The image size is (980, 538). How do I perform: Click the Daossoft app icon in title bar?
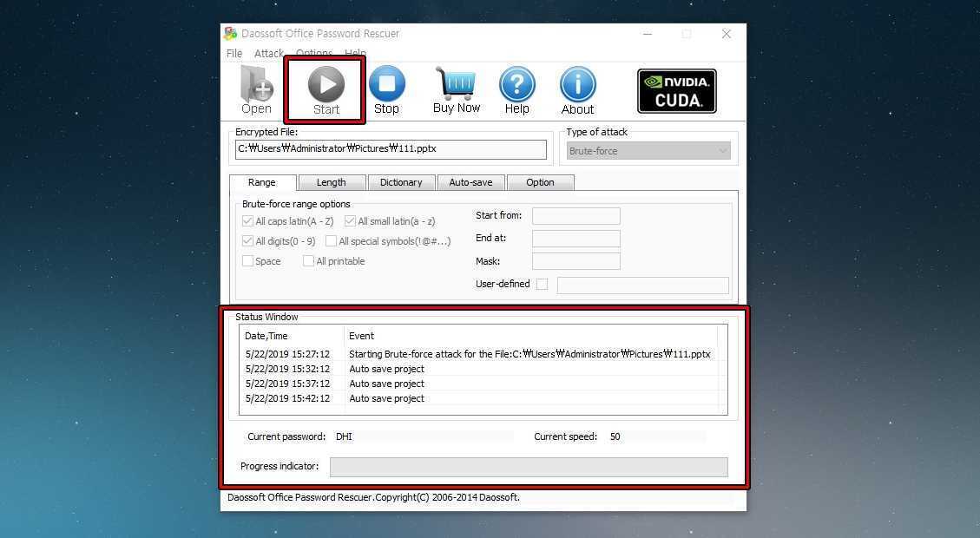231,33
